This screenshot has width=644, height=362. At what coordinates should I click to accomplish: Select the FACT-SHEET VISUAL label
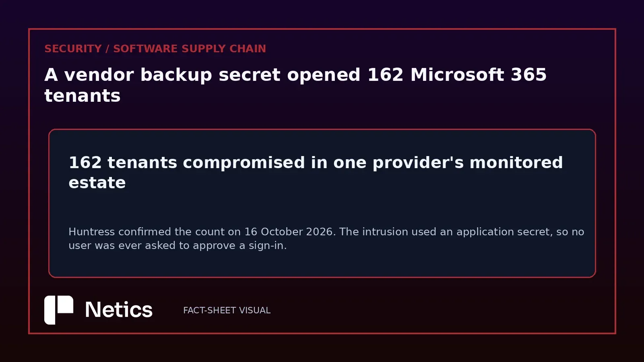(x=227, y=311)
